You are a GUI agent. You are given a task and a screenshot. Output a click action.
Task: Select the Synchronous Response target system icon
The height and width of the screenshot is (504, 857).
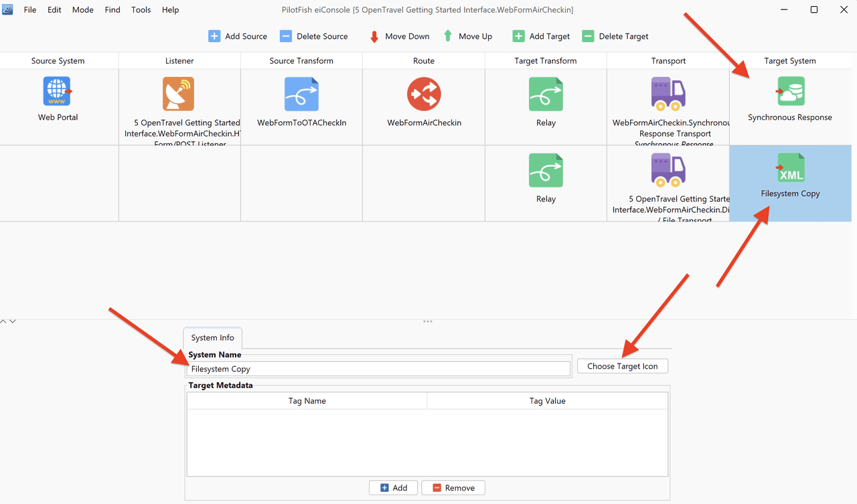790,91
